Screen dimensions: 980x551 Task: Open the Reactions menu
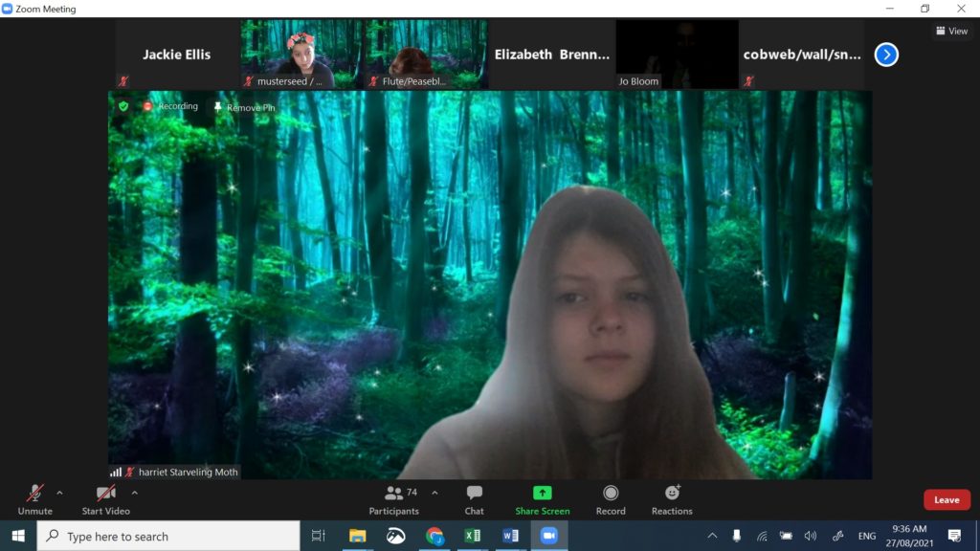click(672, 499)
